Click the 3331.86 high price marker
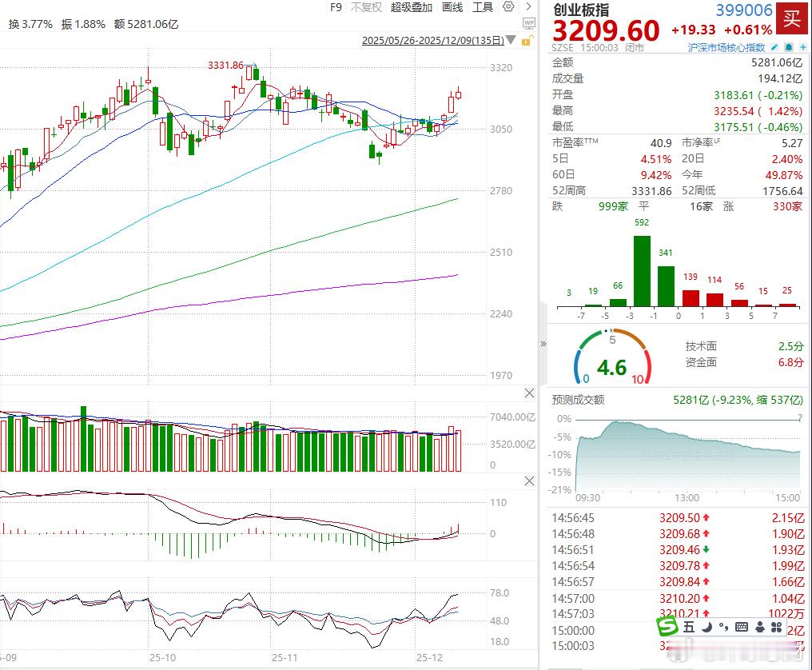This screenshot has height=670, width=812. [x=225, y=66]
